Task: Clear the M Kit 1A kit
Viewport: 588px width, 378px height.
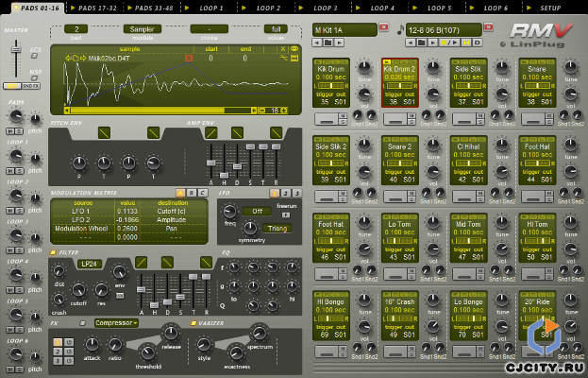Action: coord(384,27)
